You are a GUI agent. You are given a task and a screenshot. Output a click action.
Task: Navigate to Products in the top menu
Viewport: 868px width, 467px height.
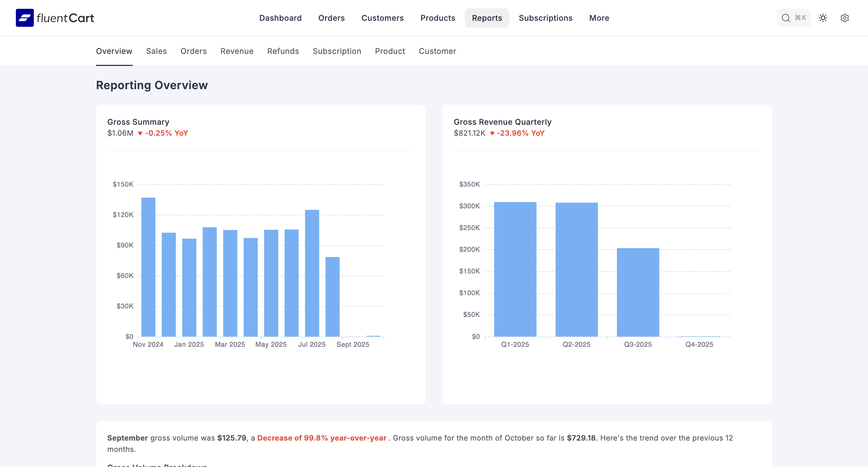[438, 18]
